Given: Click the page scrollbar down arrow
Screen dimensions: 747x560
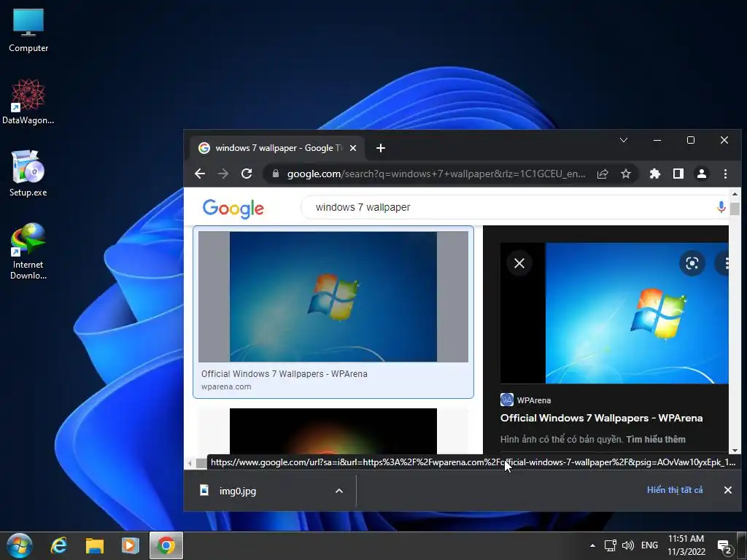Looking at the screenshot, I should [x=735, y=450].
